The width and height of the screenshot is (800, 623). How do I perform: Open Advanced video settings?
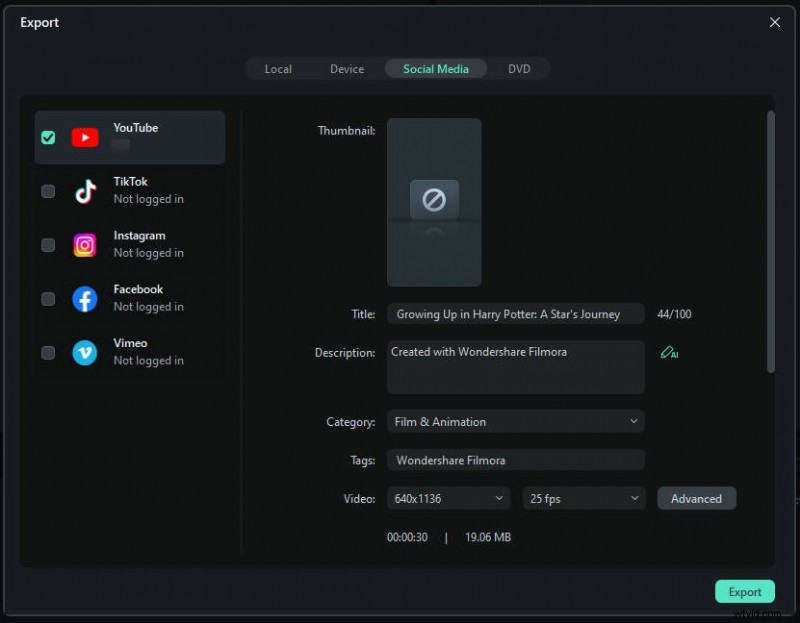tap(696, 498)
